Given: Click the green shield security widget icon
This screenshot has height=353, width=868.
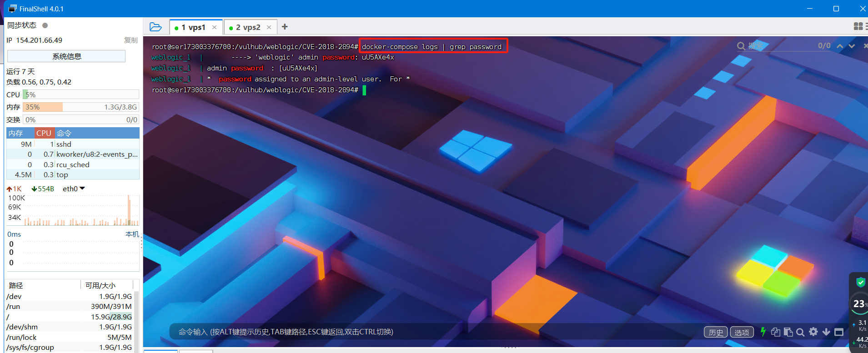Looking at the screenshot, I should point(861,282).
